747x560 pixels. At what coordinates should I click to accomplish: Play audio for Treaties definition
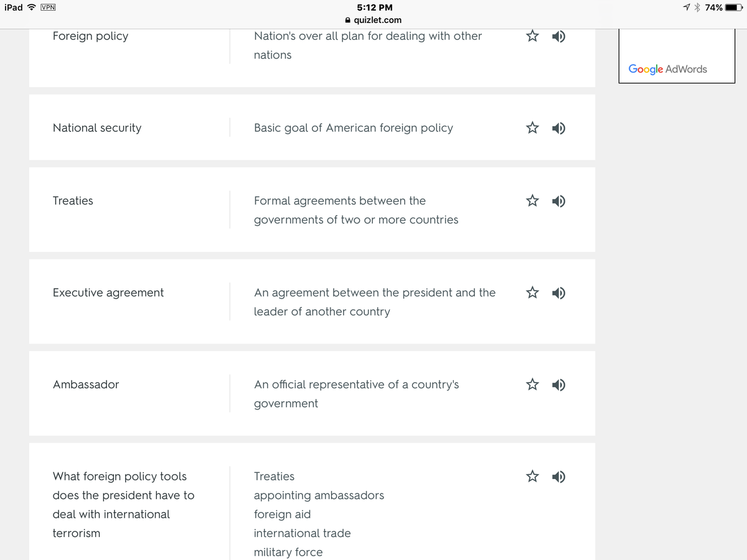[x=559, y=201]
